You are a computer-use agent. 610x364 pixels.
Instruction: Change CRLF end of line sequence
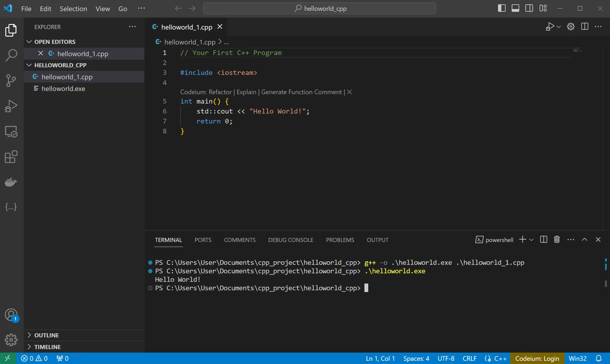click(469, 358)
